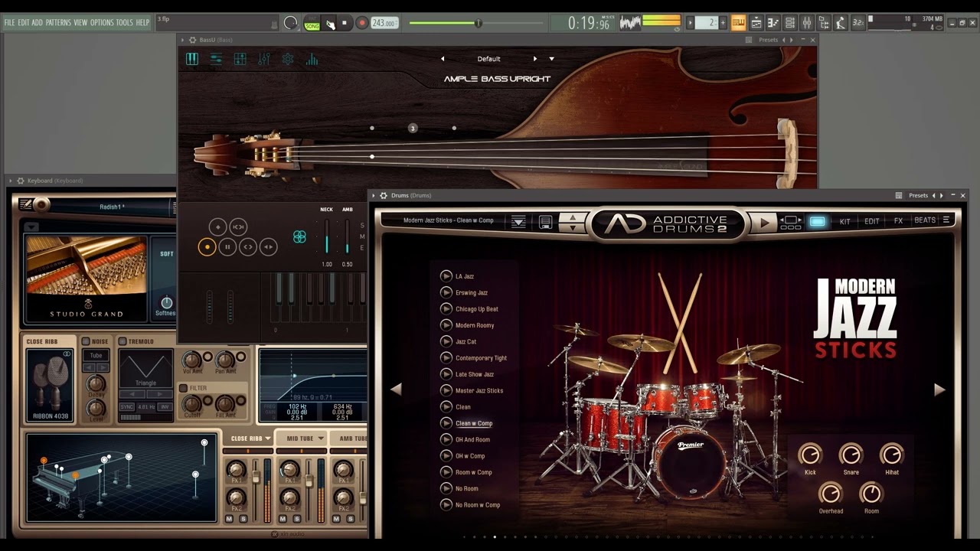Click the pause-style button in Ample Bass
The image size is (980, 551).
coord(227,247)
